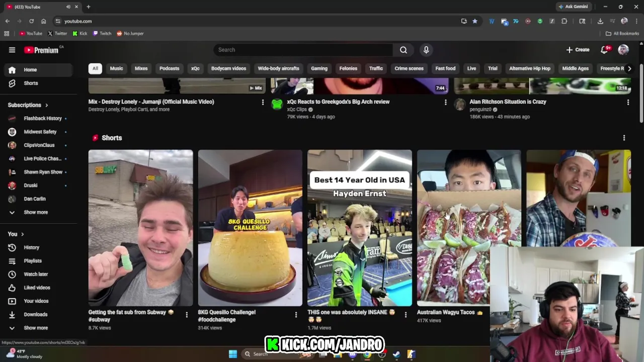Start voice search with microphone icon
The width and height of the screenshot is (644, 362).
[x=426, y=50]
